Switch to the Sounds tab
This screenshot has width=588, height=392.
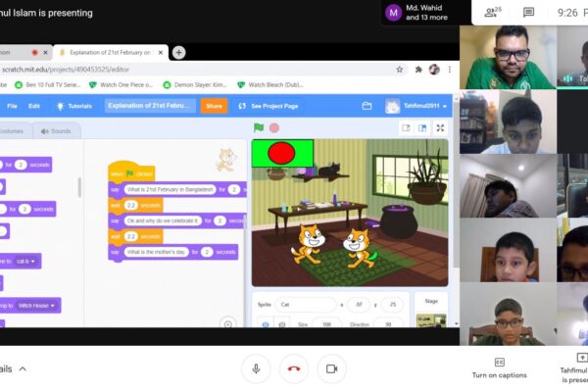pos(56,130)
